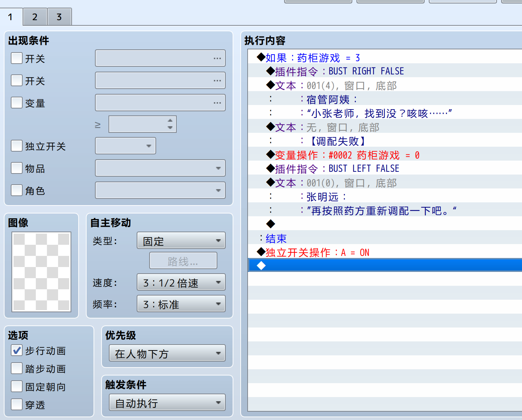Tick the 变量 condition checkbox
The height and width of the screenshot is (420, 522).
click(17, 103)
